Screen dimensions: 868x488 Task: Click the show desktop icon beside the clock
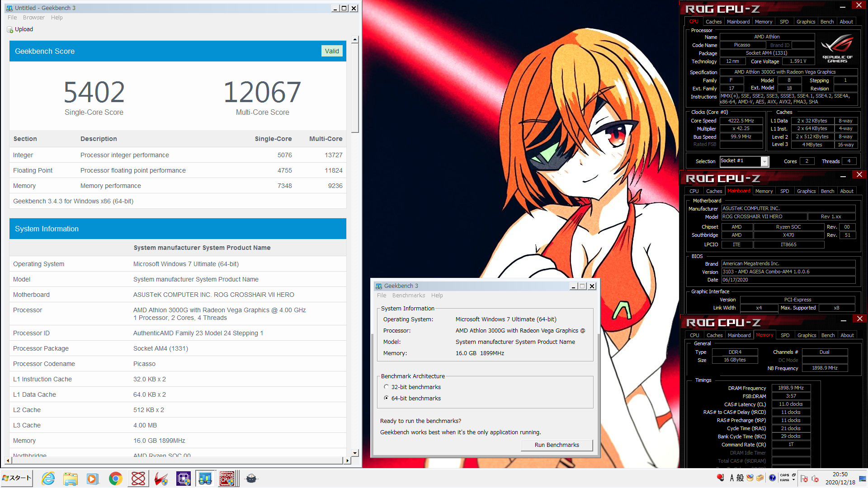pyautogui.click(x=863, y=479)
